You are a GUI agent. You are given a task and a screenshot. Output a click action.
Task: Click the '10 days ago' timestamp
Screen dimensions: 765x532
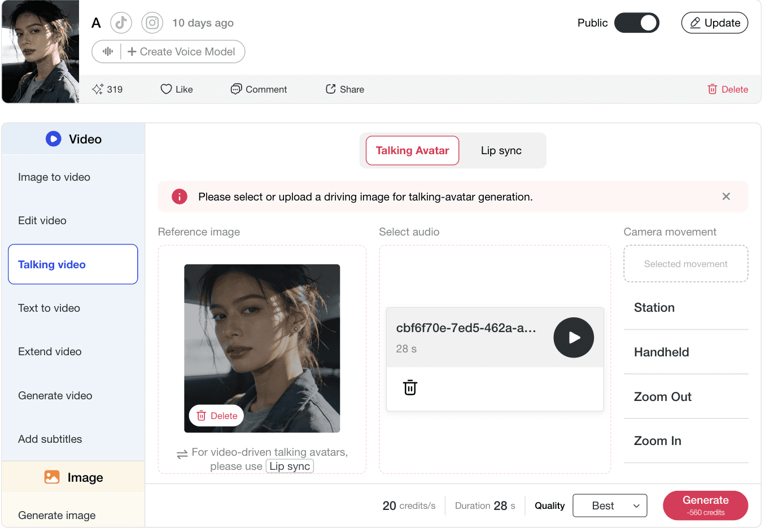[203, 23]
